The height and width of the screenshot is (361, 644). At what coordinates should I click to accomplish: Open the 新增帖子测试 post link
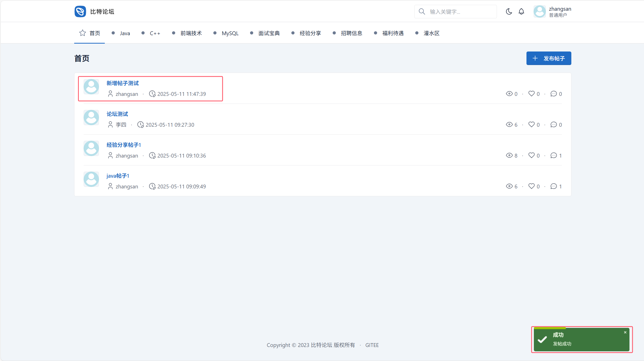(x=122, y=83)
